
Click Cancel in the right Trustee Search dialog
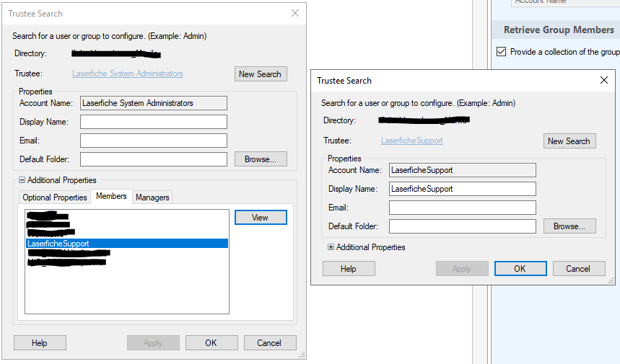(578, 268)
